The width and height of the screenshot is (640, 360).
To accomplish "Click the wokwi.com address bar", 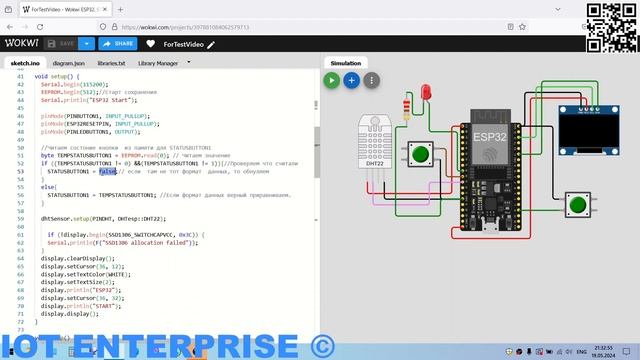I will 302,27.
